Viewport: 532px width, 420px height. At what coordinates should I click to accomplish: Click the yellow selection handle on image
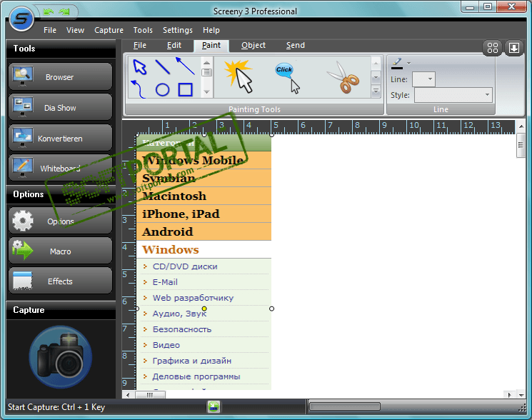[204, 309]
